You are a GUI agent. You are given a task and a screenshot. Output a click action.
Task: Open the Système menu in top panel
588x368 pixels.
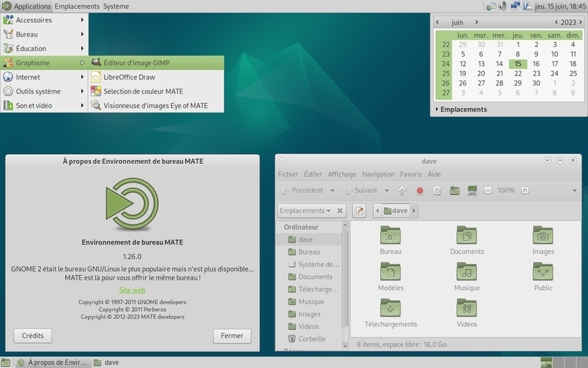(116, 7)
